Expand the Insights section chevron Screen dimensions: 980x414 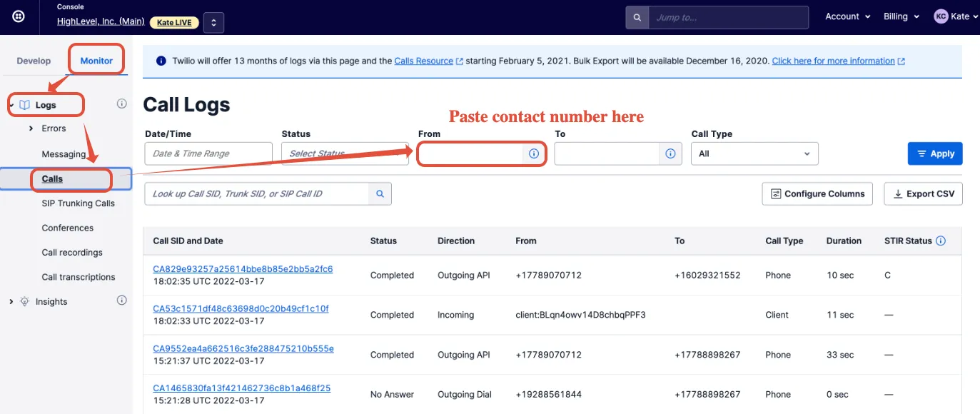pos(11,302)
